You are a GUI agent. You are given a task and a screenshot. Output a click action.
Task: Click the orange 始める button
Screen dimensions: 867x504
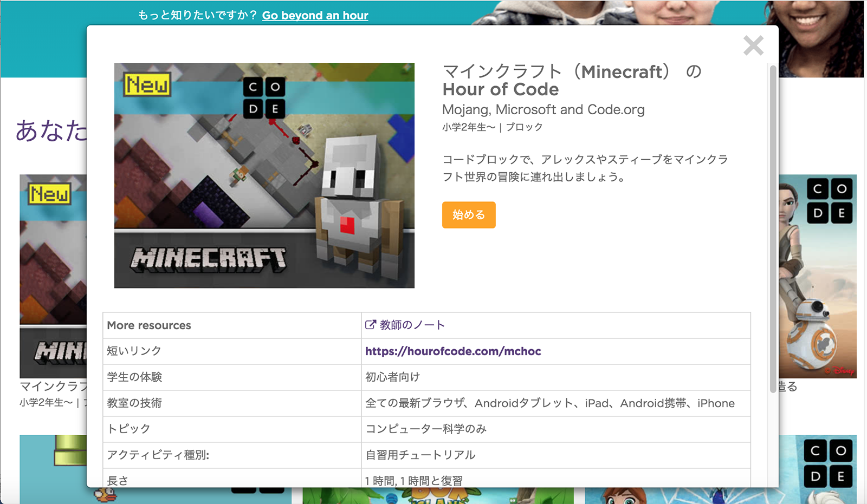469,215
